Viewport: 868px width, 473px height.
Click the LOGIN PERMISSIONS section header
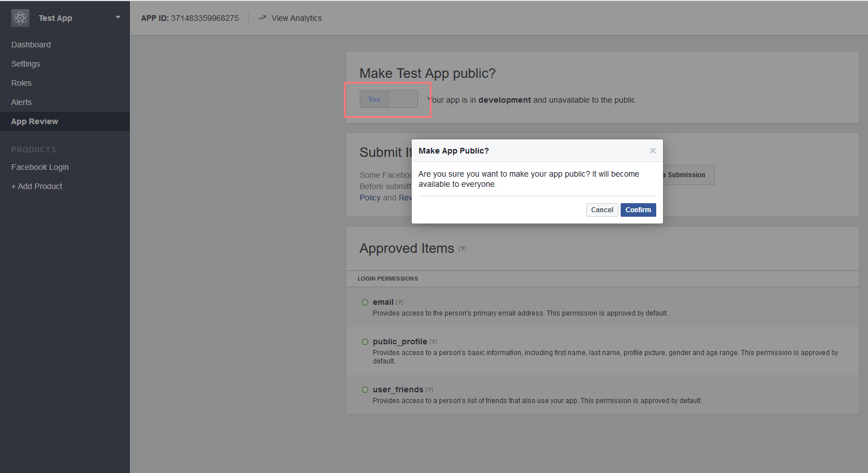coord(388,279)
